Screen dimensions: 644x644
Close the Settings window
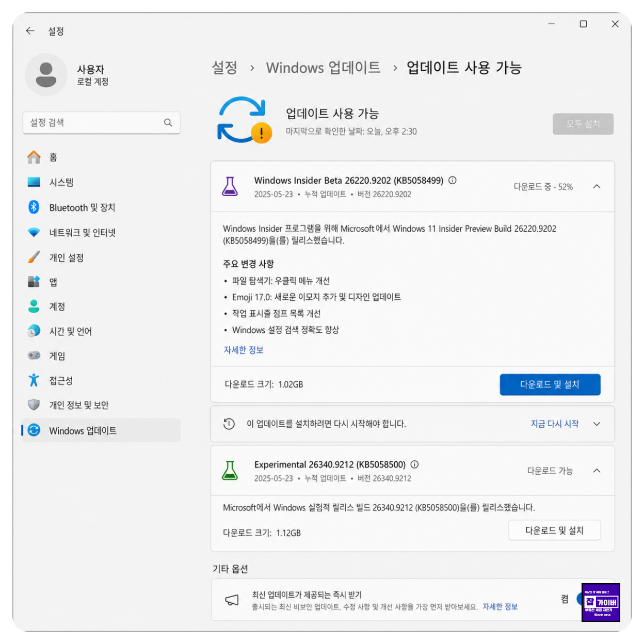pos(615,24)
